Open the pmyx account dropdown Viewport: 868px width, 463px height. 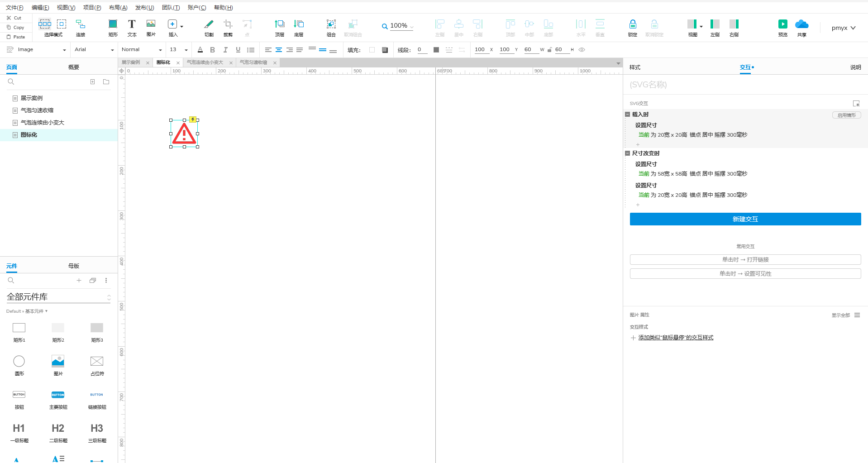(x=844, y=28)
